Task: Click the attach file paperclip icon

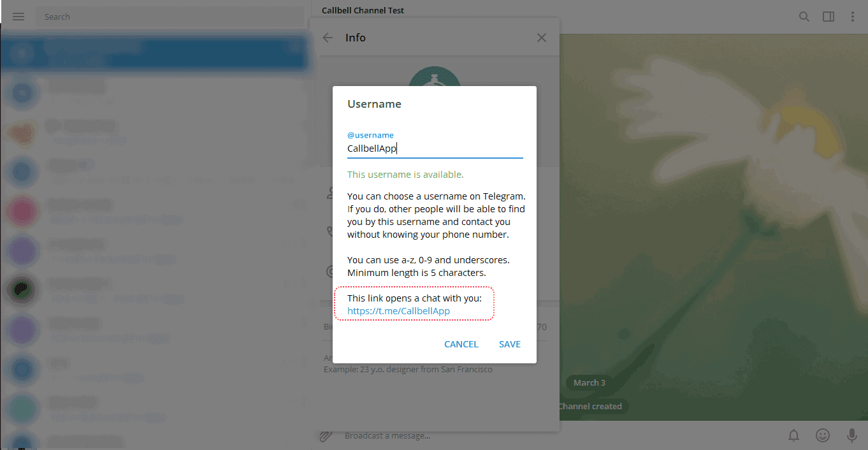Action: pyautogui.click(x=326, y=436)
